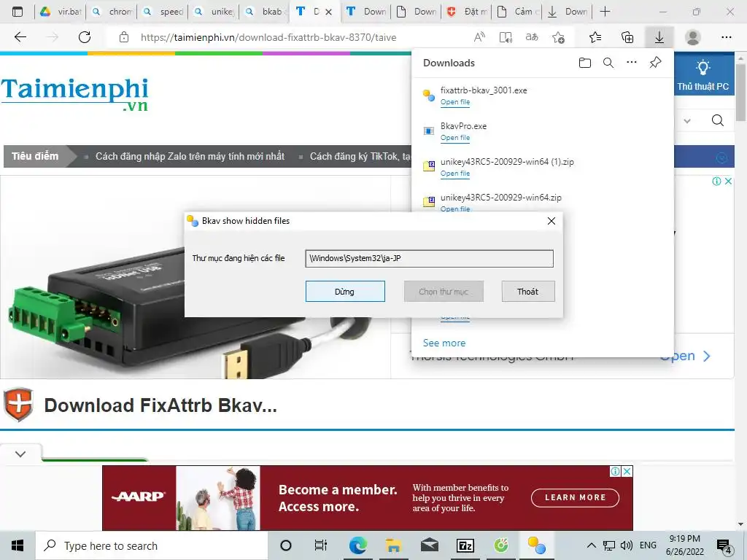Show hidden system tray icons
The width and height of the screenshot is (747, 560).
click(x=591, y=545)
